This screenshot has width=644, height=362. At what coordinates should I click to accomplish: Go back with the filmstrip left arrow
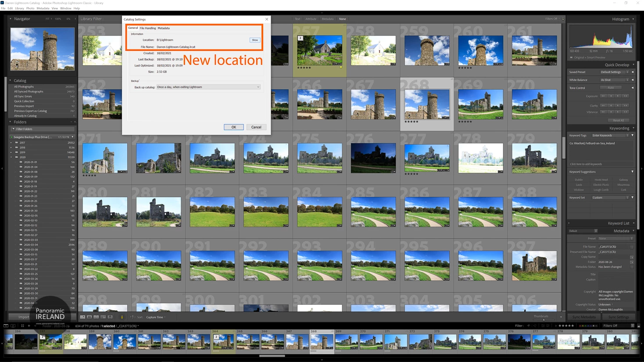29,326
